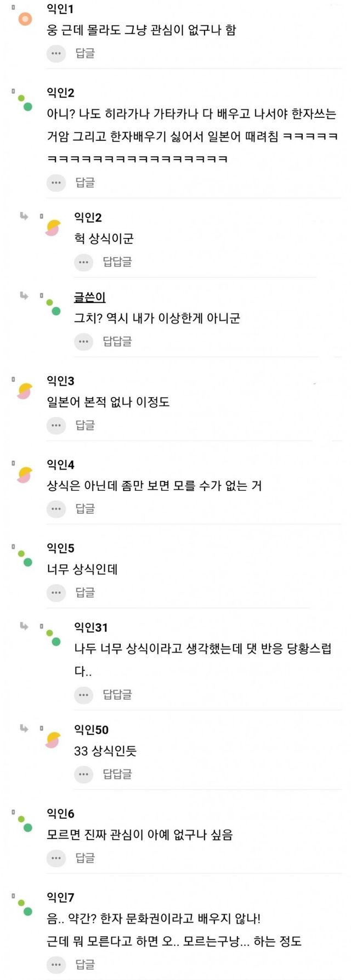Click 답글 under 익인4's comment
The width and height of the screenshot is (351, 980).
pos(85,509)
